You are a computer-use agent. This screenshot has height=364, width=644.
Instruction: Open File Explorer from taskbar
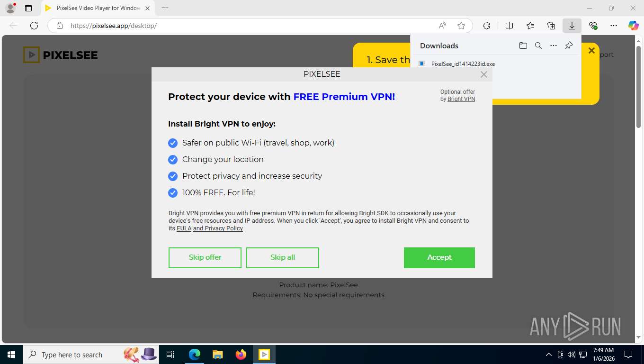tap(217, 355)
